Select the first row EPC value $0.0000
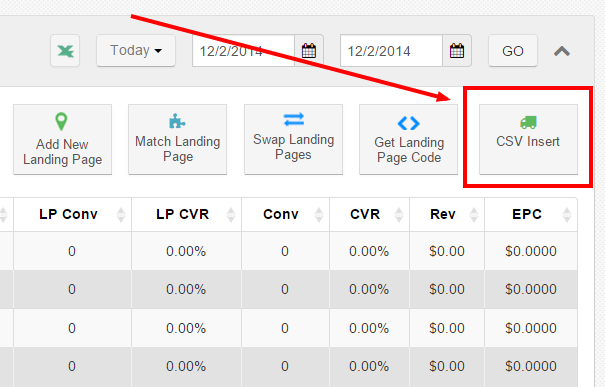605x387 pixels. click(531, 251)
